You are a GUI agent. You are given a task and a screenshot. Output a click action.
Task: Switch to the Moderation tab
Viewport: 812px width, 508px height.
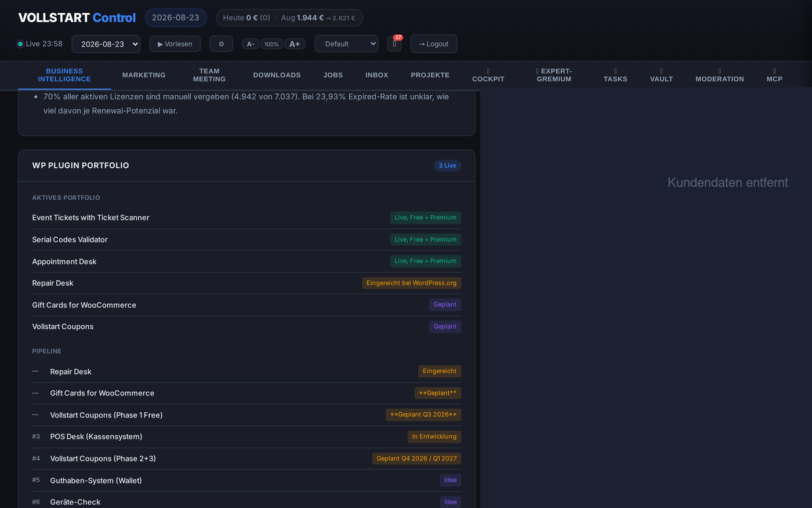click(x=720, y=75)
